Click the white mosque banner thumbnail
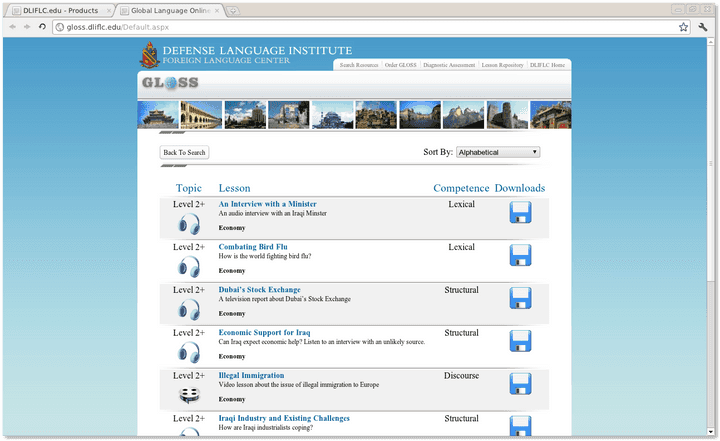Image resolution: width=720 pixels, height=441 pixels. click(x=332, y=115)
